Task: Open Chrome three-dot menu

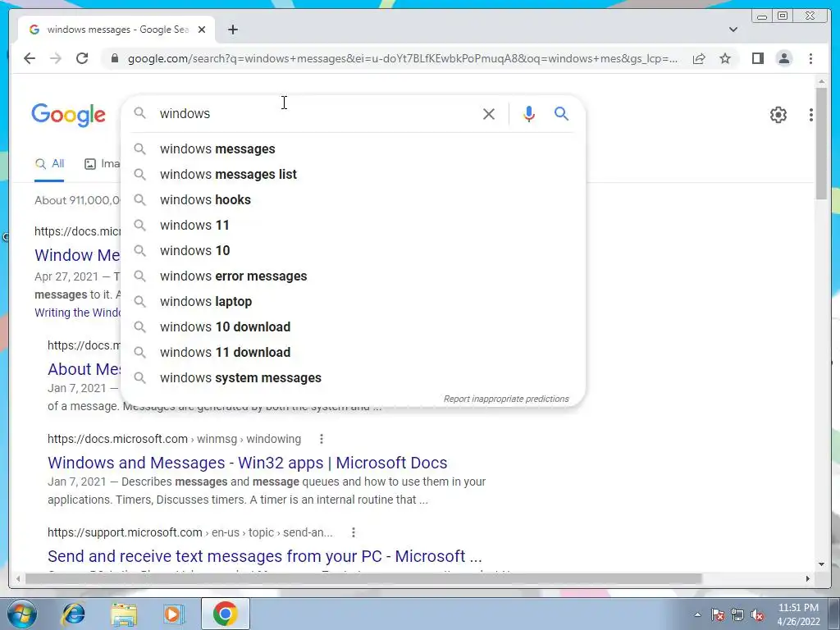Action: point(810,58)
